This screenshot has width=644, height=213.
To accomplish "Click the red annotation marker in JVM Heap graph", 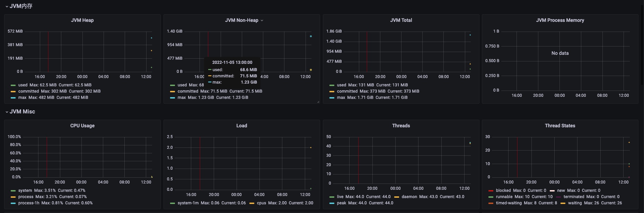I will coord(48,52).
